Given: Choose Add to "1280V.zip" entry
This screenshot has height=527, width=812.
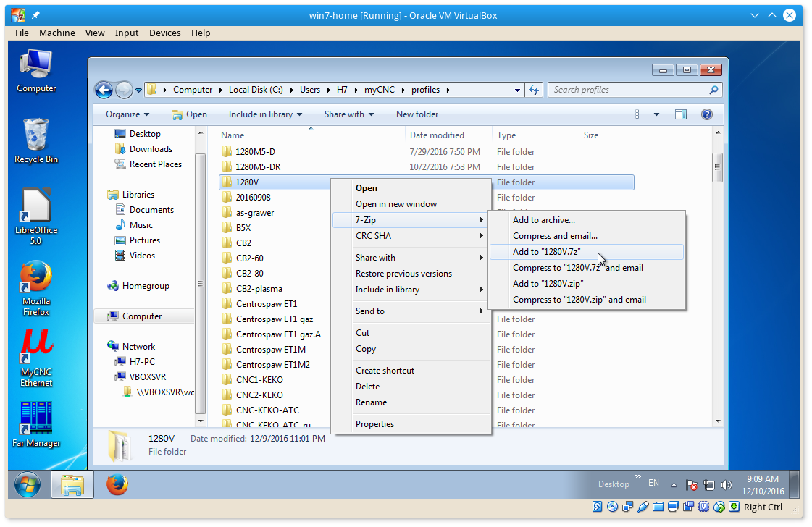Looking at the screenshot, I should coord(548,284).
